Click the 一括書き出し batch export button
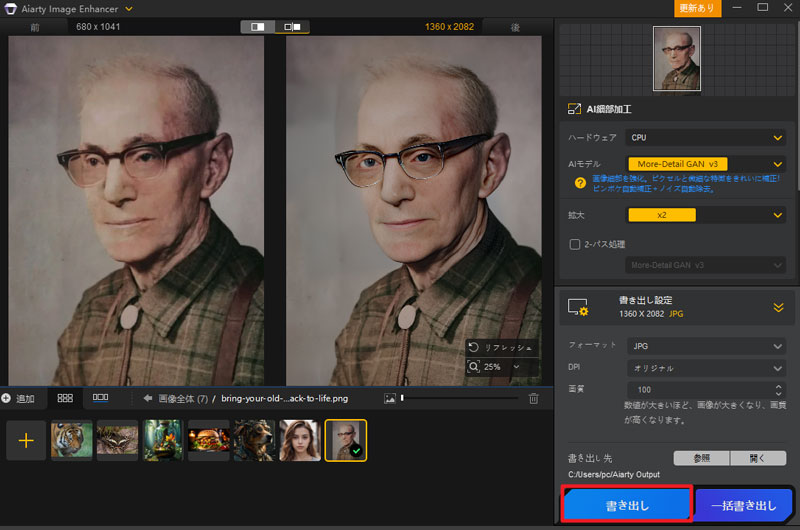Image resolution: width=800 pixels, height=530 pixels. 745,505
